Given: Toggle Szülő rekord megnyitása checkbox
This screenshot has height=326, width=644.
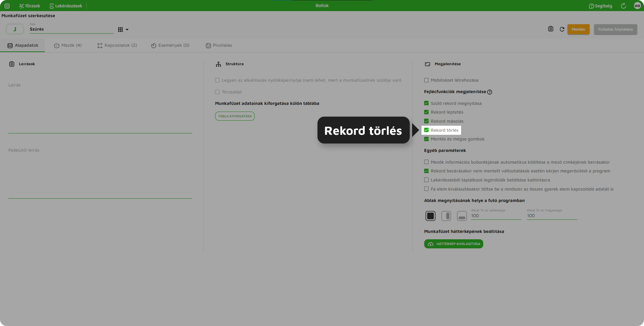Looking at the screenshot, I should pos(426,103).
